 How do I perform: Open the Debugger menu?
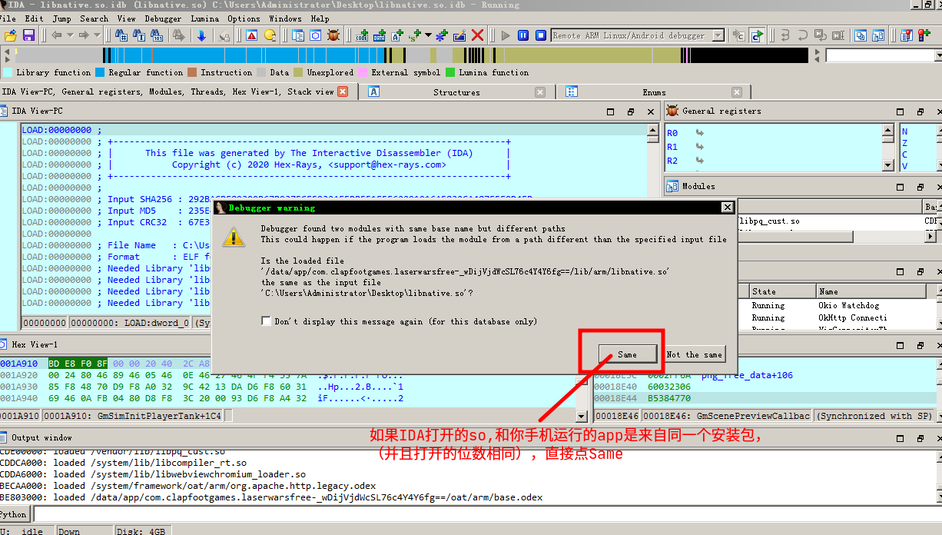tap(162, 19)
